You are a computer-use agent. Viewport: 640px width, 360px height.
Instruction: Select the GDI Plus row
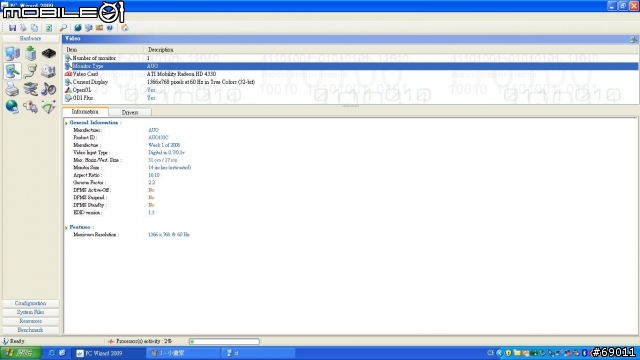tap(351, 98)
